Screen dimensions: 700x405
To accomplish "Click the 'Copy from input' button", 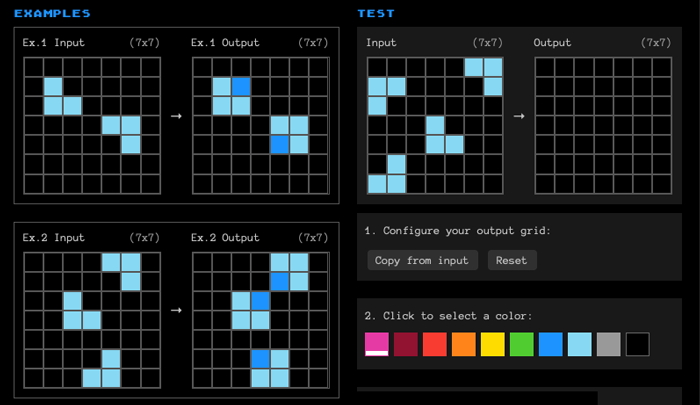I will pos(421,260).
